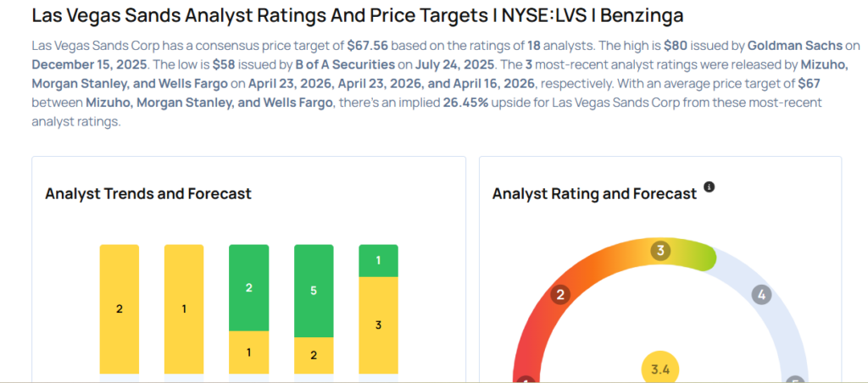
Task: Click gauge marker number 2
Action: coord(559,296)
